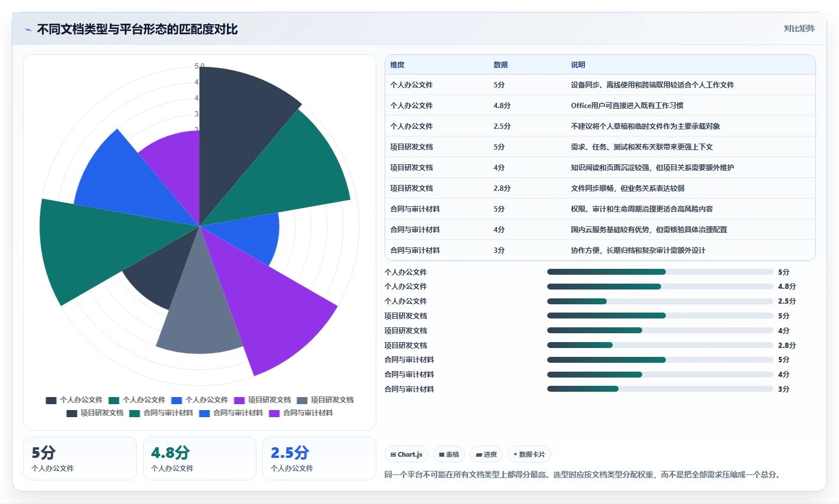Toggle gray 项目研发文档 legend item
839x504 pixels.
(325, 400)
